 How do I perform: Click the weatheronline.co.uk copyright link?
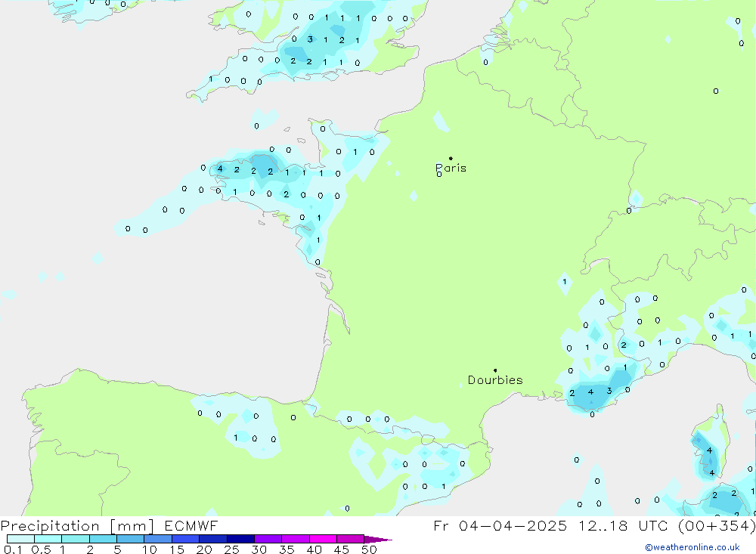pos(692,547)
